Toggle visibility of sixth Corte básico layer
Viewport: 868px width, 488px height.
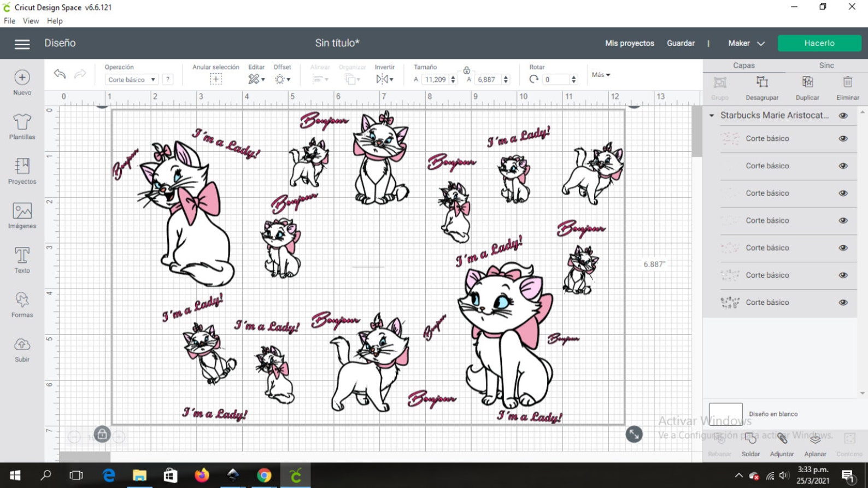click(x=843, y=275)
